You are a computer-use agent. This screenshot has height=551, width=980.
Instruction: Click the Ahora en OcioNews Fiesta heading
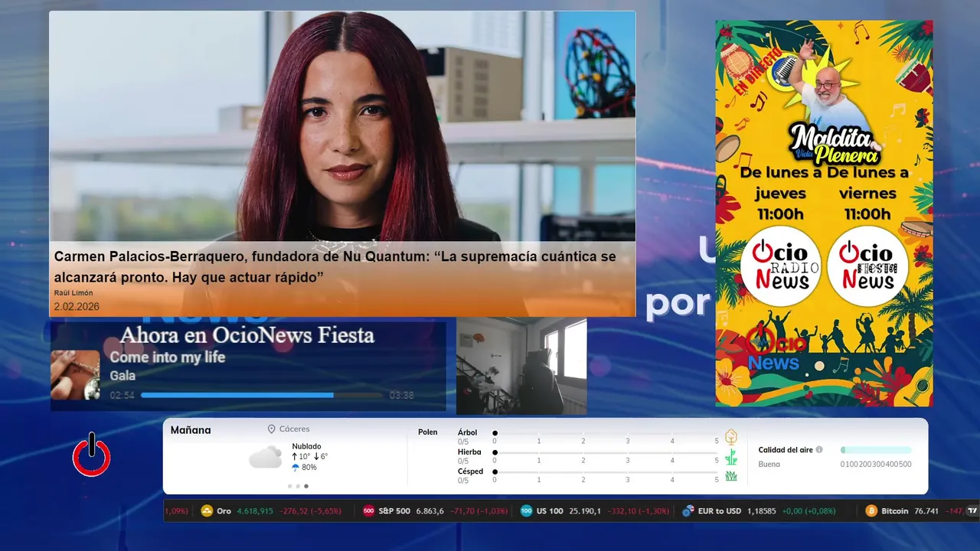click(x=247, y=334)
